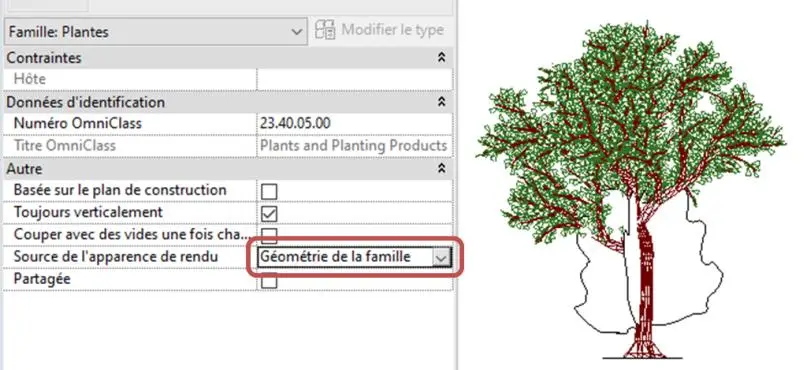Collapse the Données d'identification section
The height and width of the screenshot is (370, 807).
point(442,102)
